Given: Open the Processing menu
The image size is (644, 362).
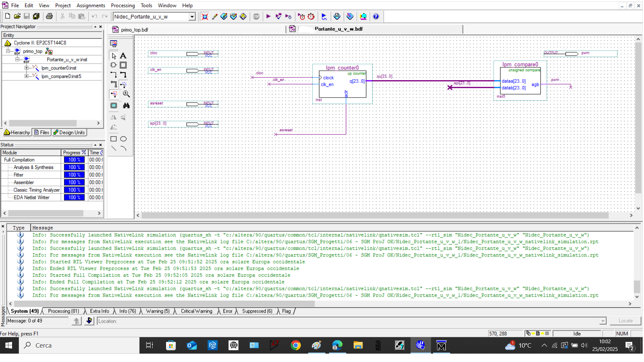Looking at the screenshot, I should [x=123, y=5].
